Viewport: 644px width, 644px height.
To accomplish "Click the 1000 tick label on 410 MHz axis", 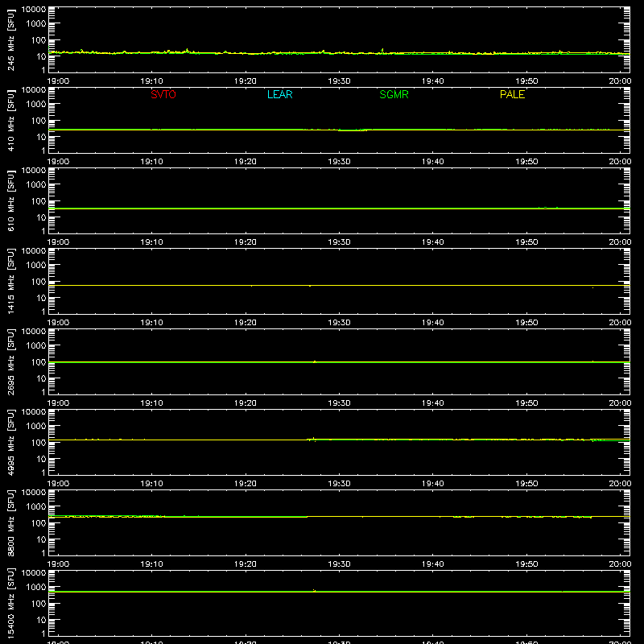I will coord(35,105).
